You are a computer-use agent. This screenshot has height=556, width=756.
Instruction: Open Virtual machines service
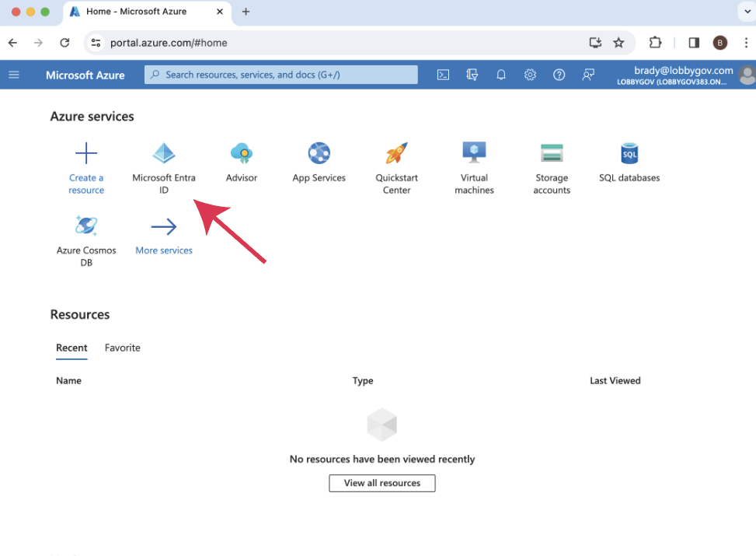coord(475,168)
